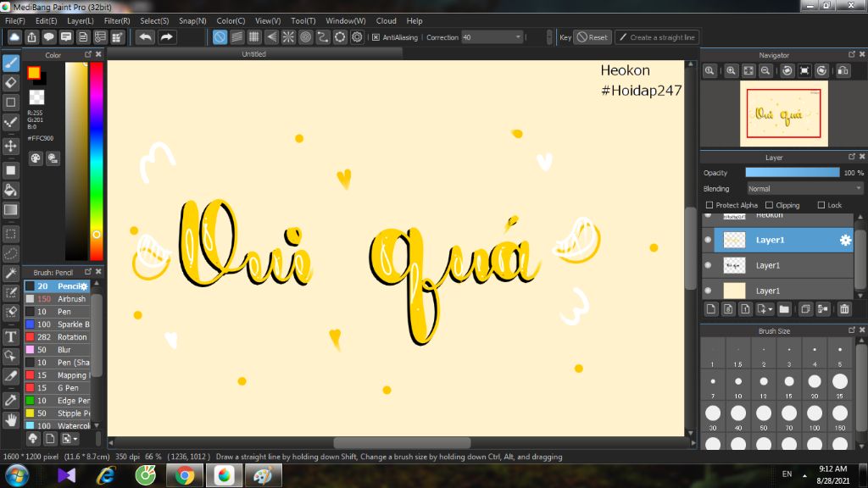Click the taskbar clock showing 9:12 AM
868x488 pixels.
pyautogui.click(x=832, y=469)
